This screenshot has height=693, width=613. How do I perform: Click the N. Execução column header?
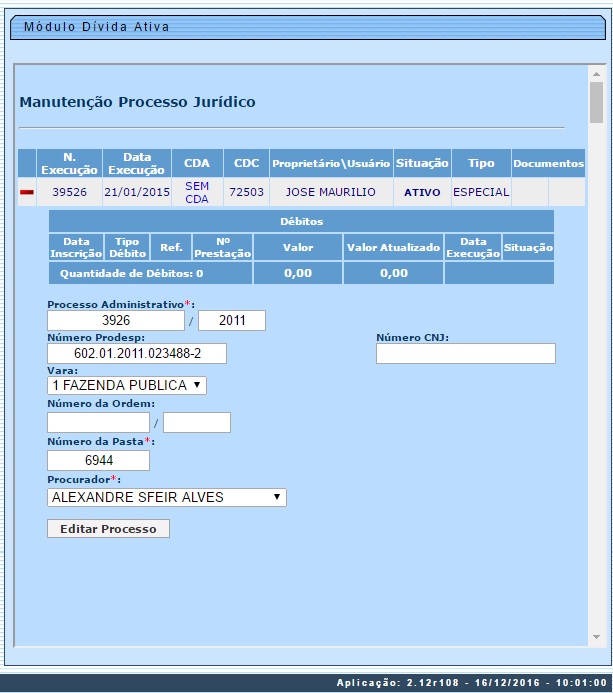click(70, 163)
